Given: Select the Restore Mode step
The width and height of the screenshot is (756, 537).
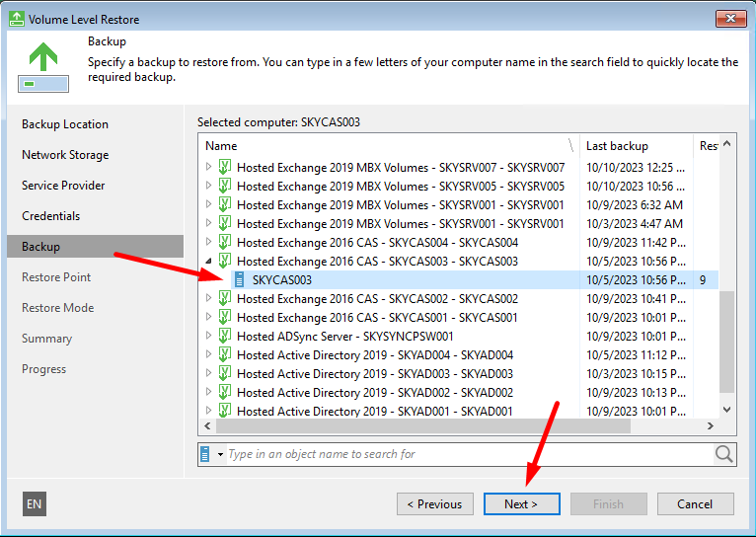Looking at the screenshot, I should pos(57,308).
